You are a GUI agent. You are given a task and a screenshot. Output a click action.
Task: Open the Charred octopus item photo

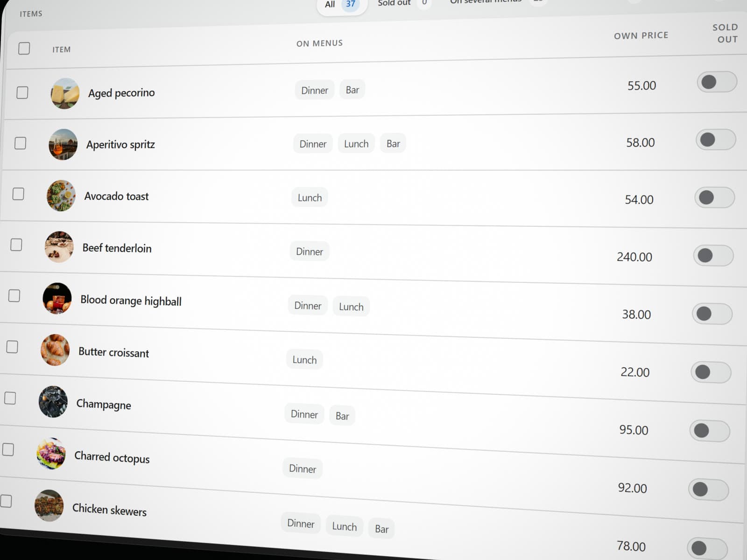click(51, 453)
